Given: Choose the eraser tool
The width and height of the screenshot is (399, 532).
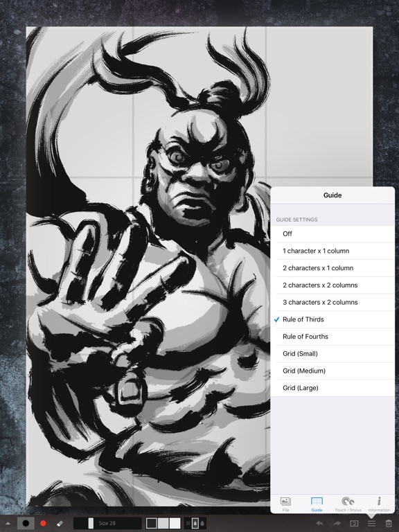Looking at the screenshot, I should tap(60, 523).
